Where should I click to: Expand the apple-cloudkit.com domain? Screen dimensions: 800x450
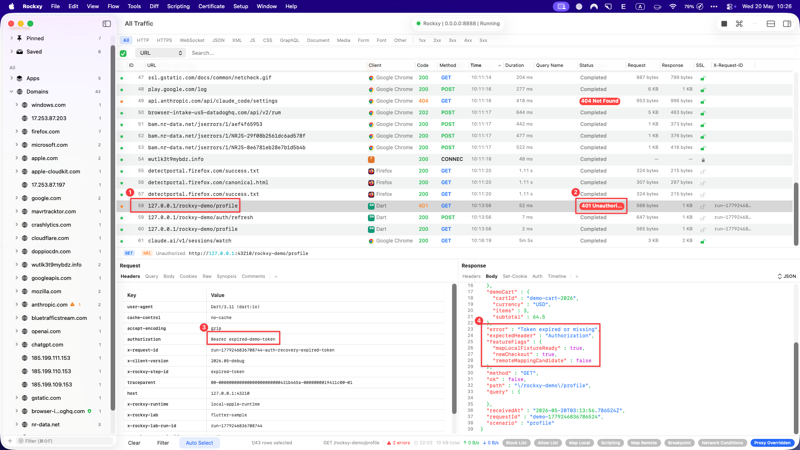click(x=16, y=171)
